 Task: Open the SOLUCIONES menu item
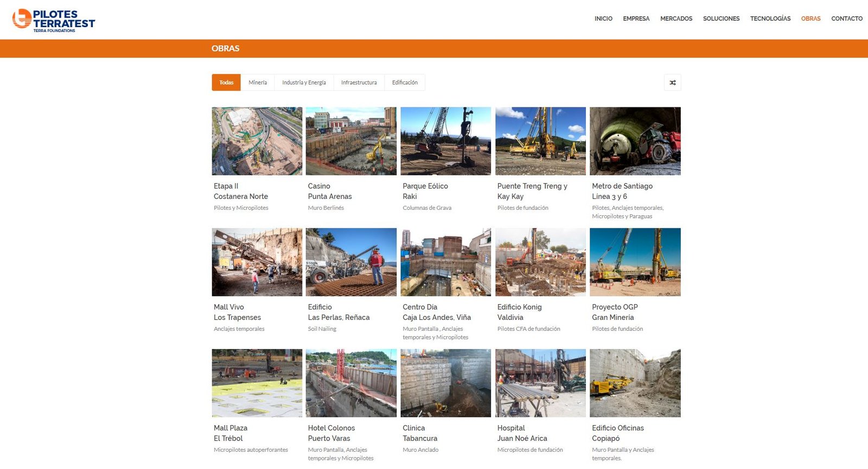pyautogui.click(x=721, y=18)
